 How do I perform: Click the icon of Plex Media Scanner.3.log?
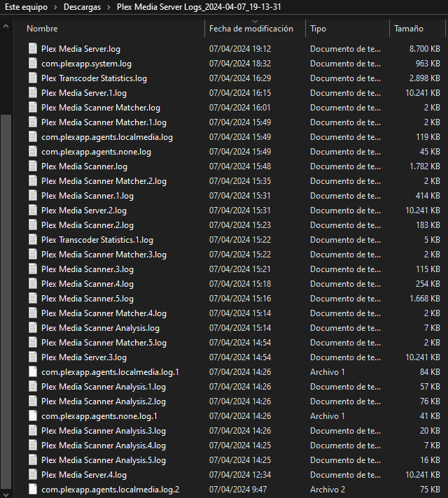[33, 269]
